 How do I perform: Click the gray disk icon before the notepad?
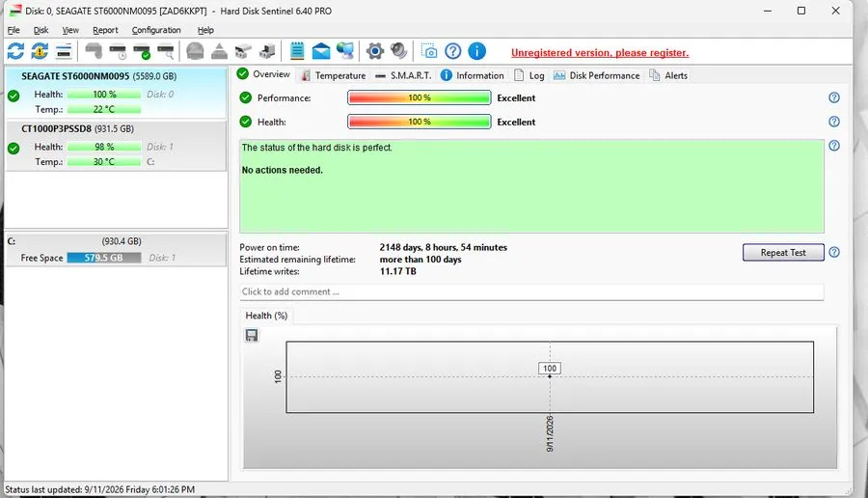267,51
